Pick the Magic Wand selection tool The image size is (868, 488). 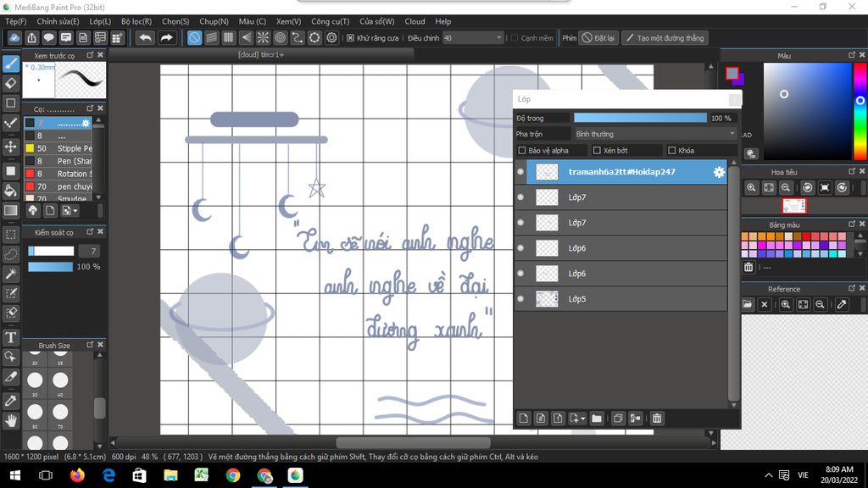pos(11,274)
